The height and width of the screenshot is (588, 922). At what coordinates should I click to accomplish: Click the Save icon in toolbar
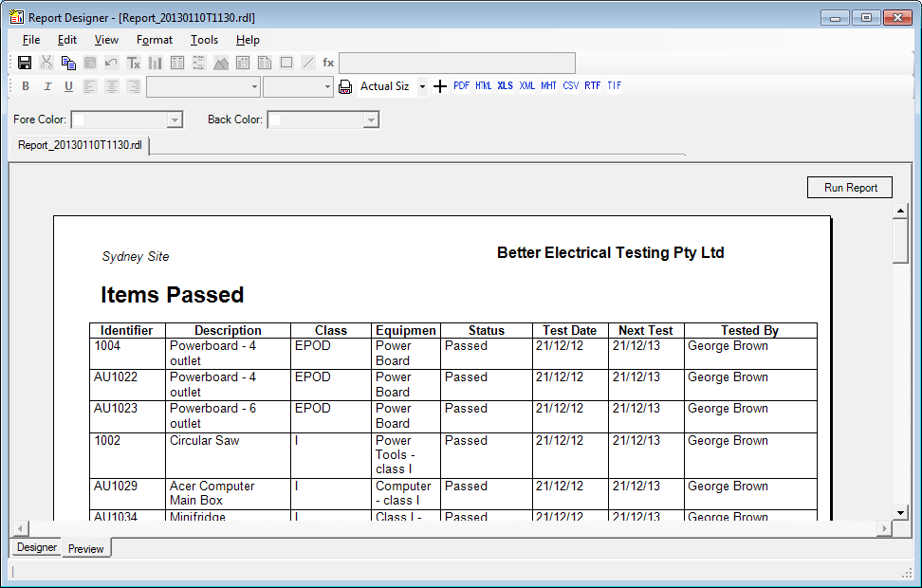click(x=26, y=63)
